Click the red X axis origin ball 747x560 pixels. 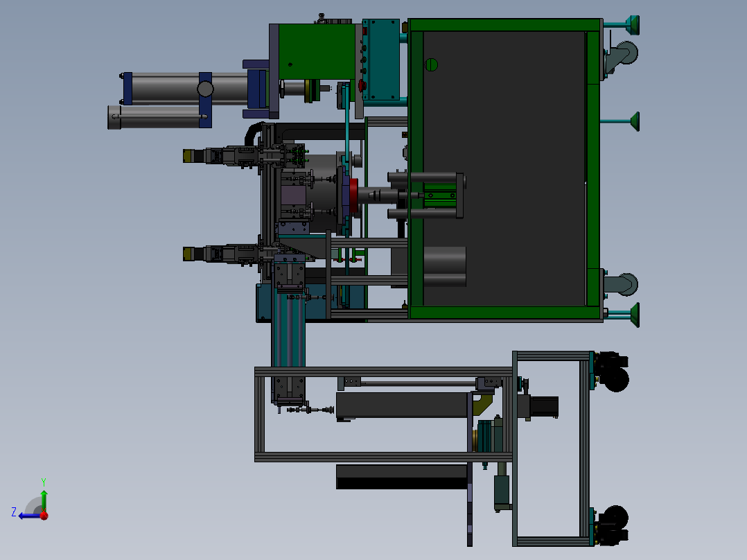(44, 516)
